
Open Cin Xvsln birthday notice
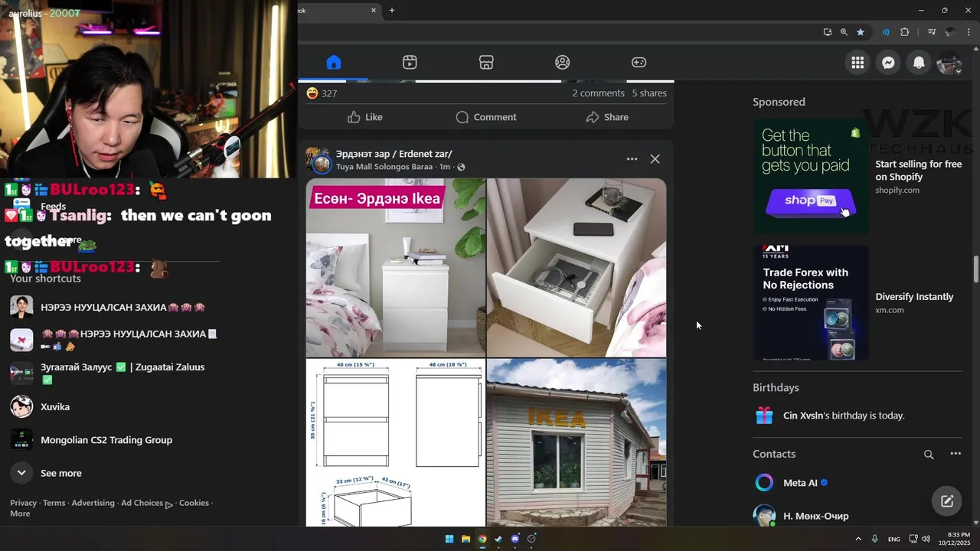tap(844, 416)
